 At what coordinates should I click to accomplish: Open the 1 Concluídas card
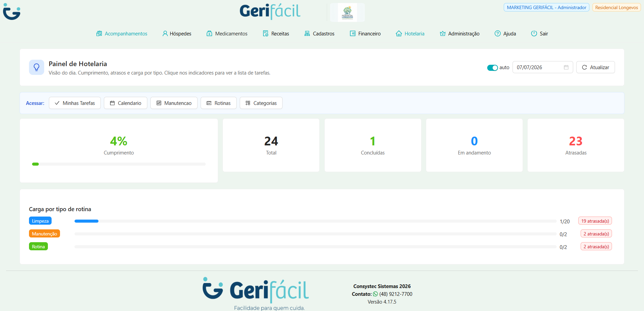tap(373, 145)
